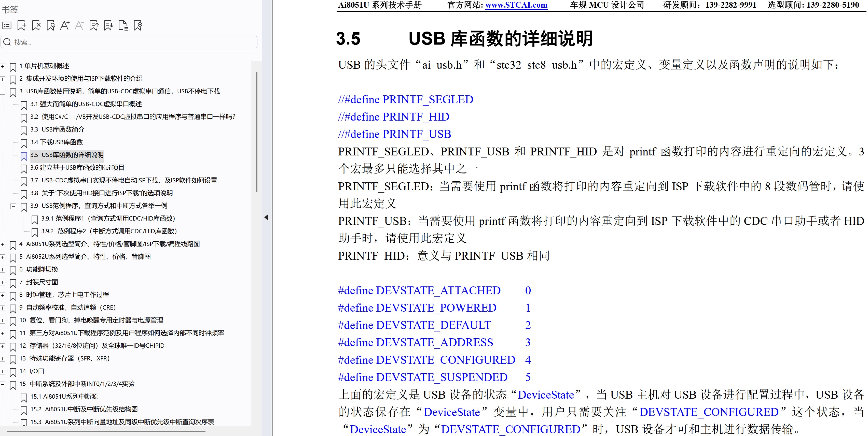
Task: Open bookmark 15.1 Ai8051U系列中断源
Action: click(64, 397)
